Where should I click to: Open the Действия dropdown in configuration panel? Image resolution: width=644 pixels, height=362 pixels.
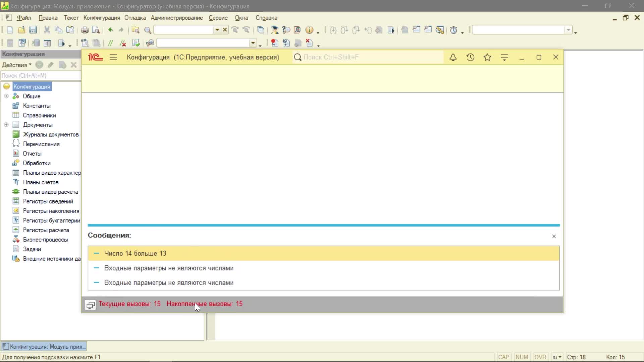click(x=17, y=65)
